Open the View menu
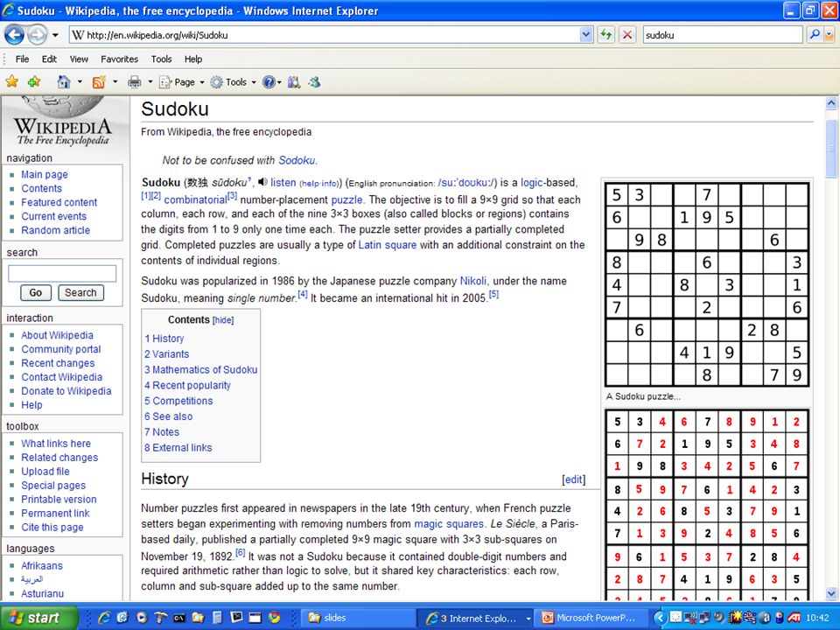The width and height of the screenshot is (840, 630). pyautogui.click(x=79, y=59)
